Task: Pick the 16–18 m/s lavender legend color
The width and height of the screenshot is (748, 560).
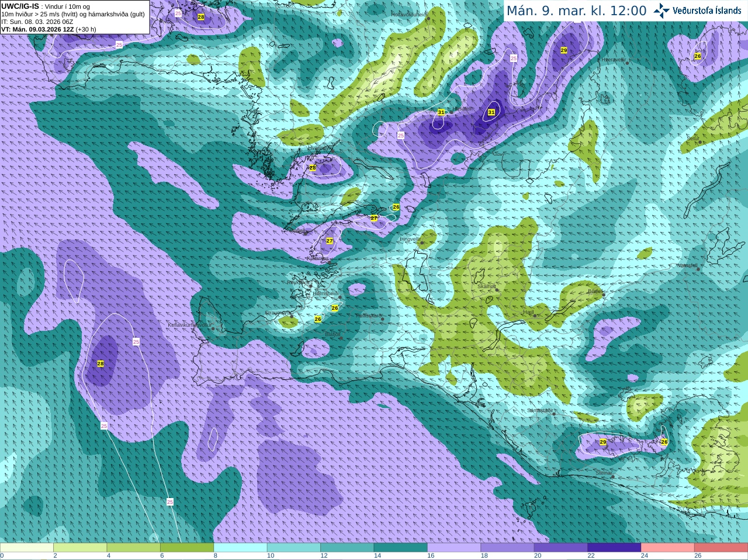Action: (454, 548)
